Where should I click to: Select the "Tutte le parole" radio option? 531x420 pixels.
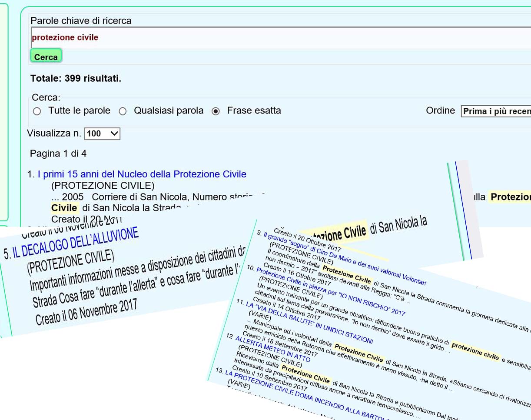[x=37, y=111]
